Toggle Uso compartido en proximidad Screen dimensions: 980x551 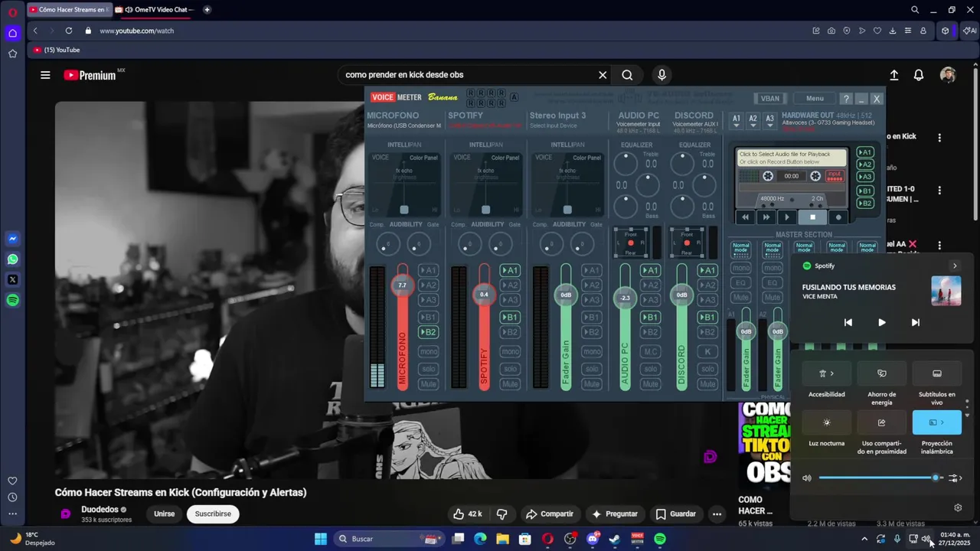(x=881, y=422)
